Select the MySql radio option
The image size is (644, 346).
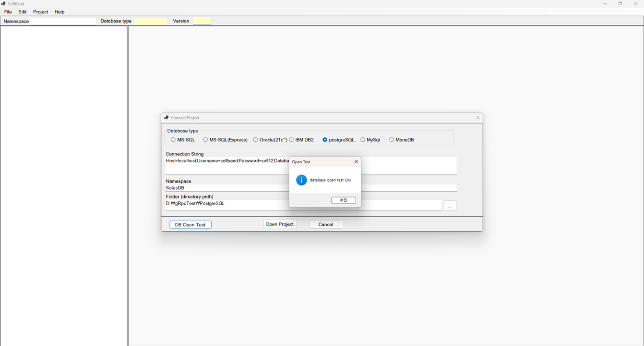tap(363, 140)
